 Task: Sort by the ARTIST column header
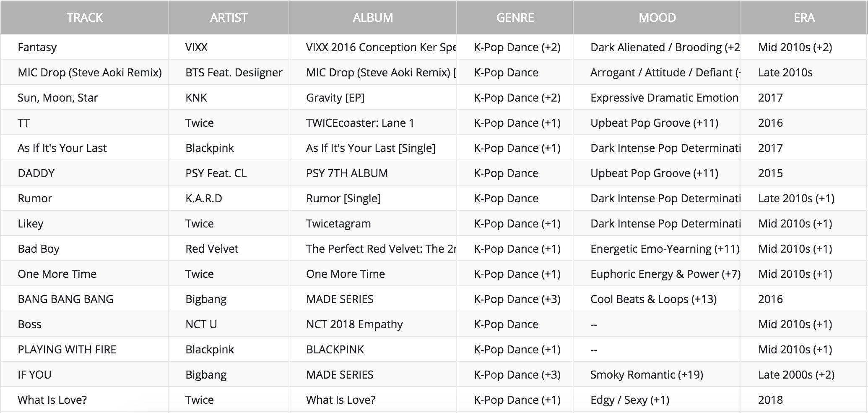[229, 18]
